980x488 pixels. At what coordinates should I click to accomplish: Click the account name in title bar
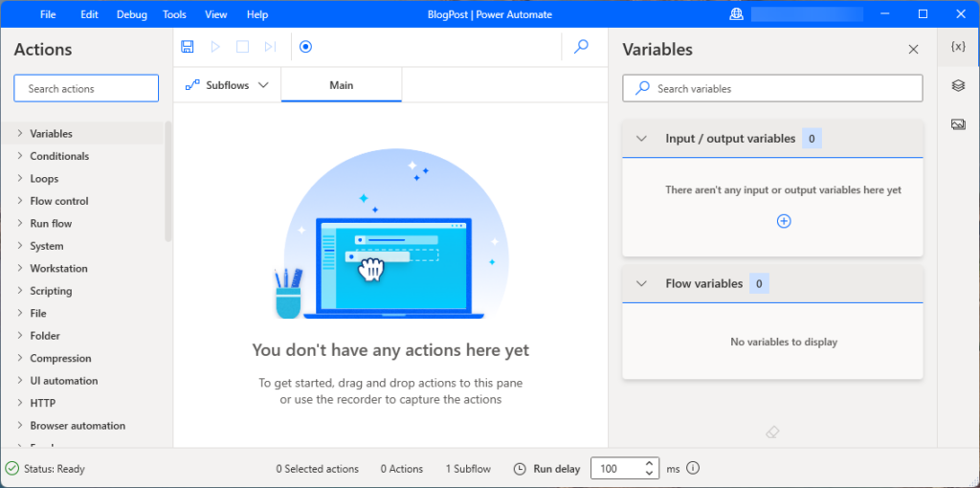807,14
